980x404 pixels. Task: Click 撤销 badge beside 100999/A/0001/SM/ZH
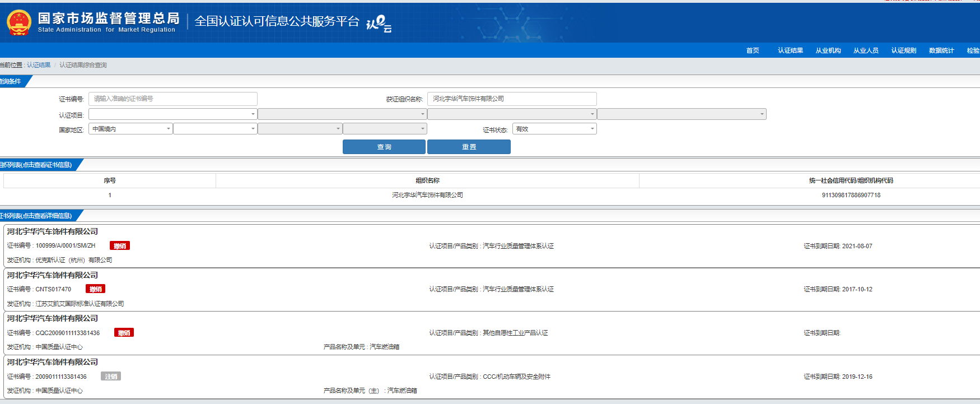pos(120,245)
